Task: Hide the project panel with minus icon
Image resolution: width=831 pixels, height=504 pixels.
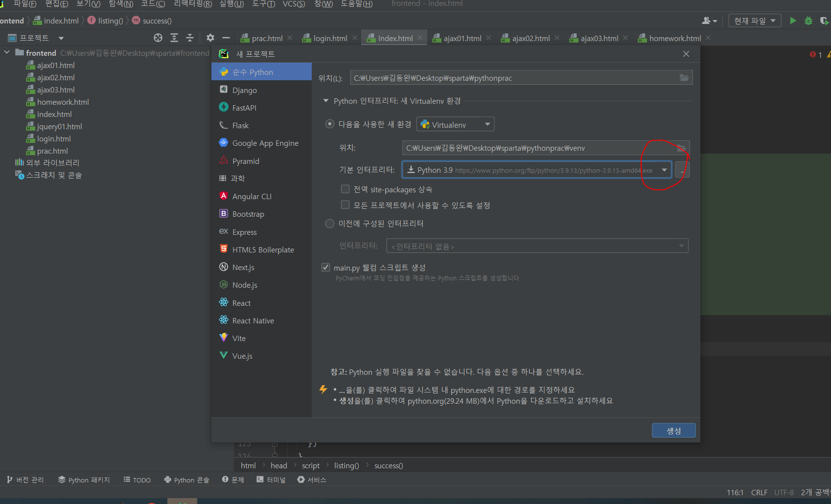Action: [226, 38]
